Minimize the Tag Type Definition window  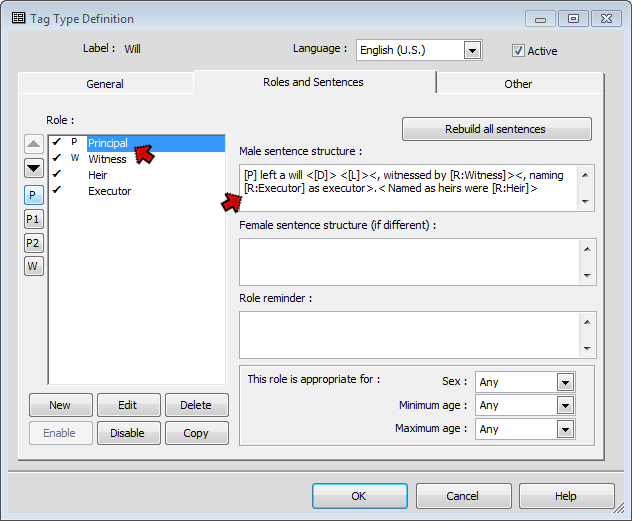pyautogui.click(x=540, y=19)
